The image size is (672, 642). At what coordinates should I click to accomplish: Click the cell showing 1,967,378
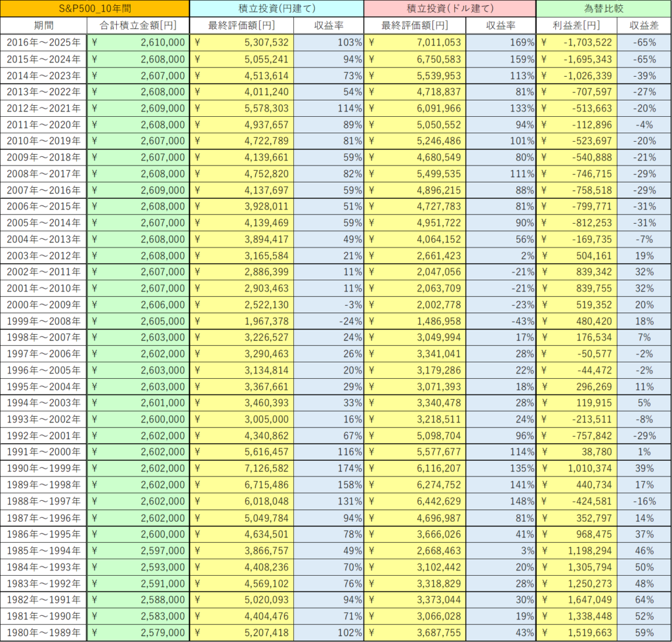[242, 321]
